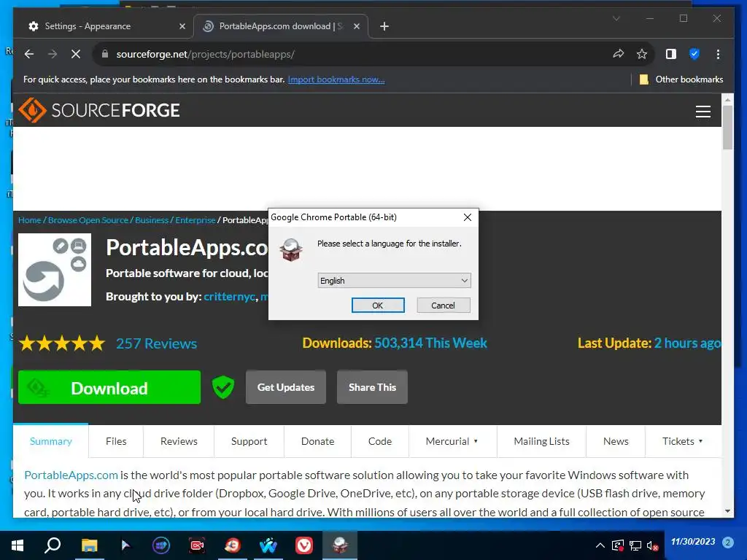The image size is (747, 560).
Task: Click the Share This button
Action: coord(372,387)
